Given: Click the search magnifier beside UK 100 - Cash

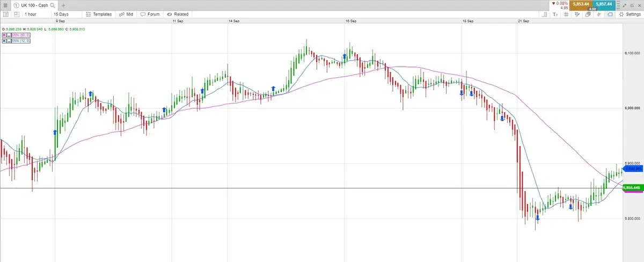Looking at the screenshot, I should [x=53, y=5].
